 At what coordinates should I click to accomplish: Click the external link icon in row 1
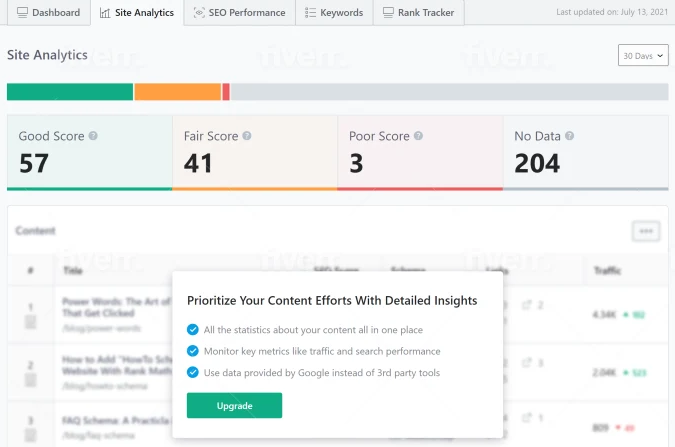526,305
